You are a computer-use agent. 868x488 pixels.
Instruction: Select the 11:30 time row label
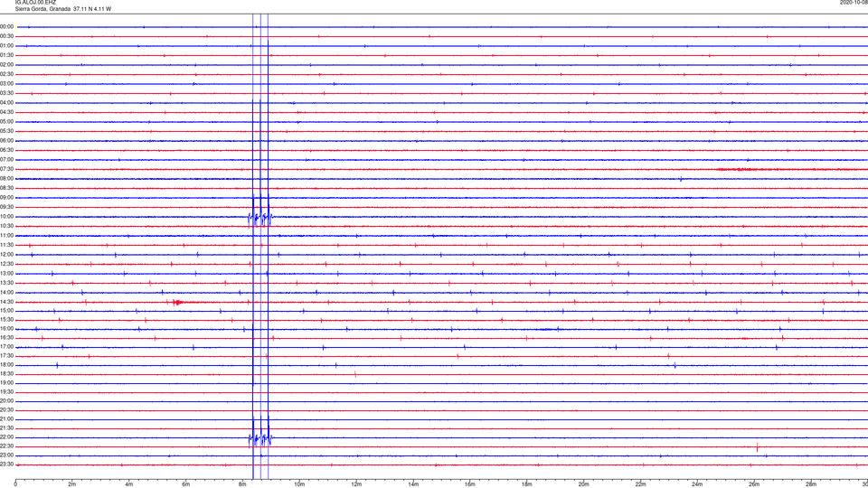[6, 245]
